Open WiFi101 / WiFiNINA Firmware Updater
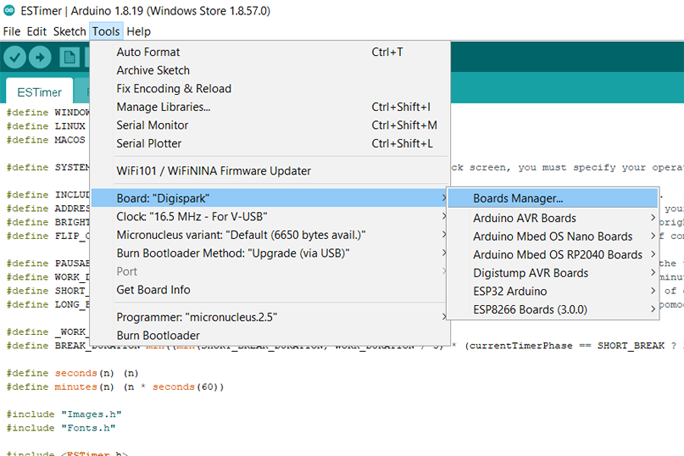Screen dimensions: 684x456 213,171
